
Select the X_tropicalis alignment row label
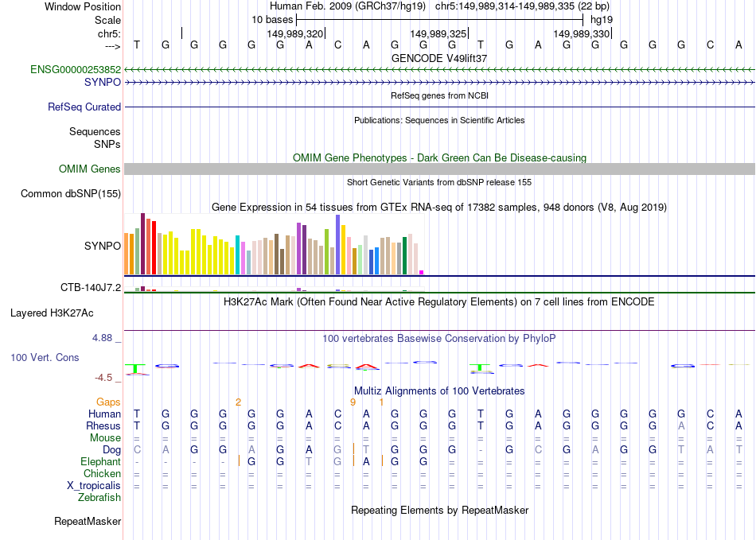[94, 486]
